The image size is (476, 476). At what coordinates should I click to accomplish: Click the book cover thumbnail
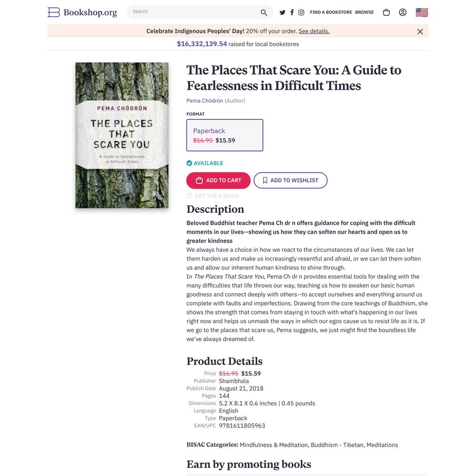pyautogui.click(x=122, y=135)
